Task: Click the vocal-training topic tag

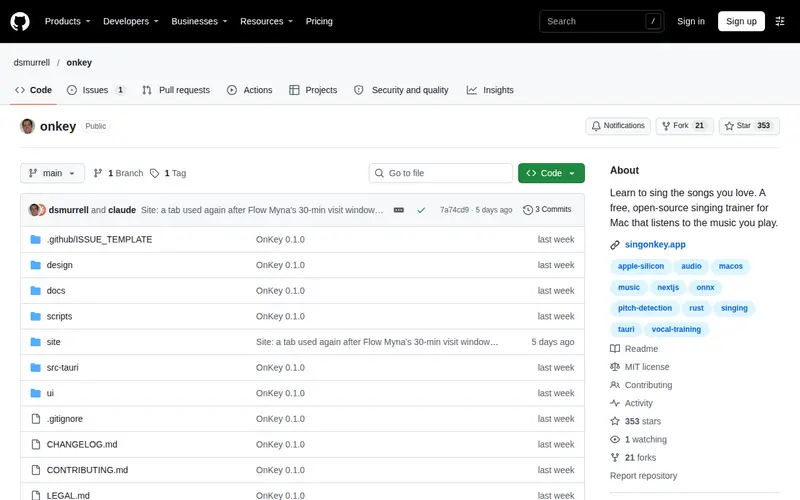Action: [x=676, y=329]
